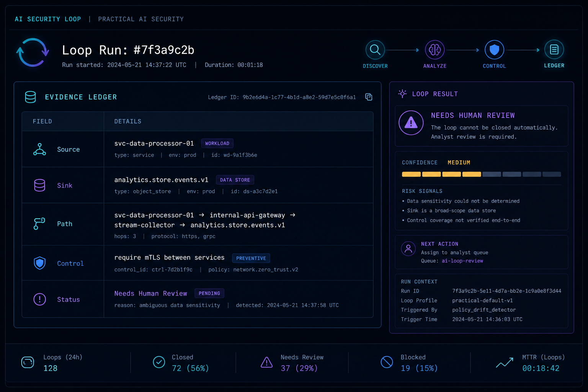
Task: Click the PREVENTIVE tag badge
Action: 251,258
